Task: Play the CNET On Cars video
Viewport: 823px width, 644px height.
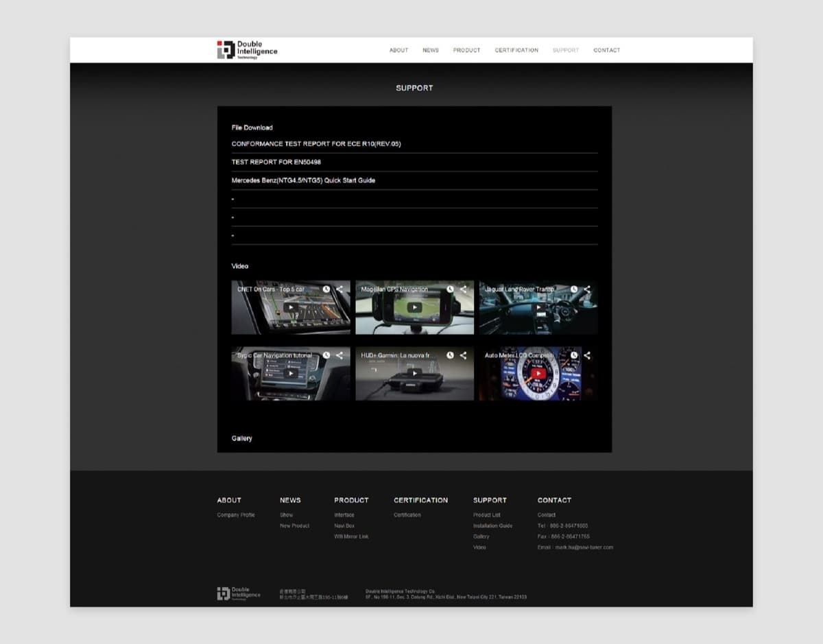Action: (291, 308)
